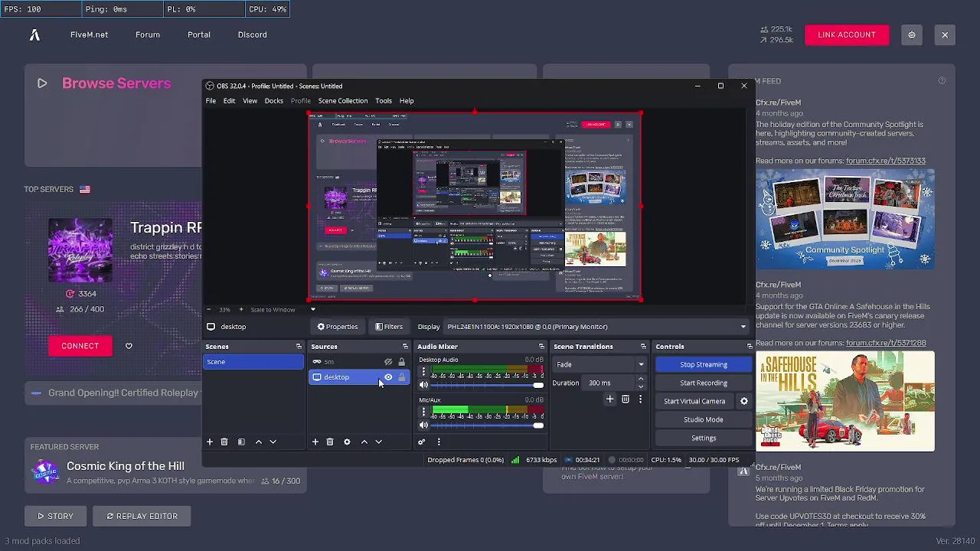Open OBS Scene Collection menu
980x551 pixels.
(x=343, y=101)
